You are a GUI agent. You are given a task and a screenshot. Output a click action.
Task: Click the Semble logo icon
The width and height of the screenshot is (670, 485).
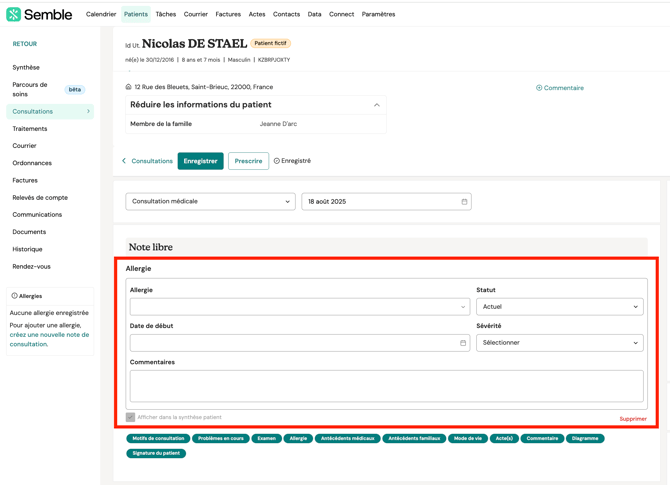coord(13,14)
